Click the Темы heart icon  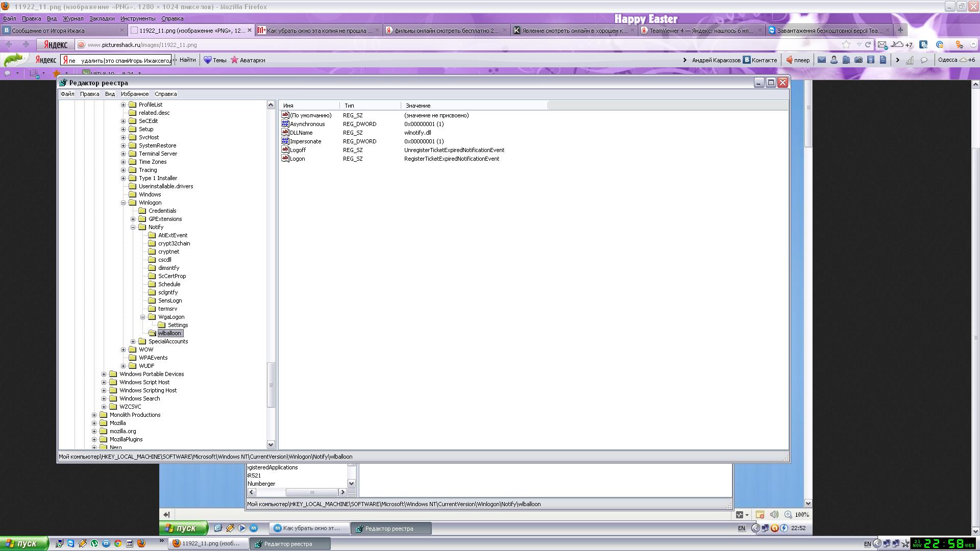(x=207, y=60)
